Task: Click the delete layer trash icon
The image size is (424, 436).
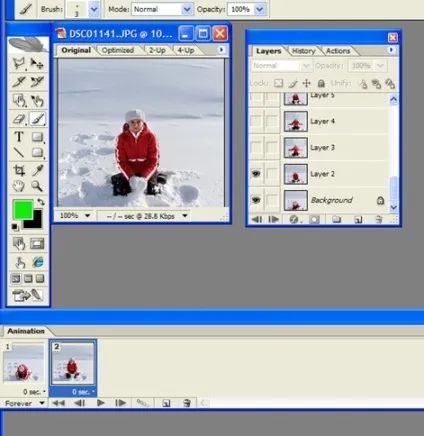Action: (x=379, y=219)
